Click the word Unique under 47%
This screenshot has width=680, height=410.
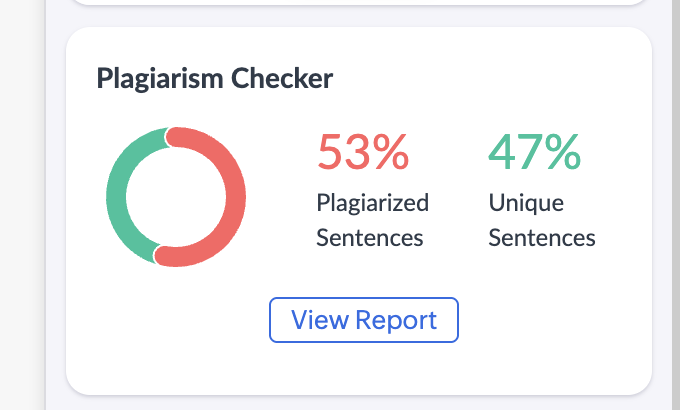pos(526,203)
